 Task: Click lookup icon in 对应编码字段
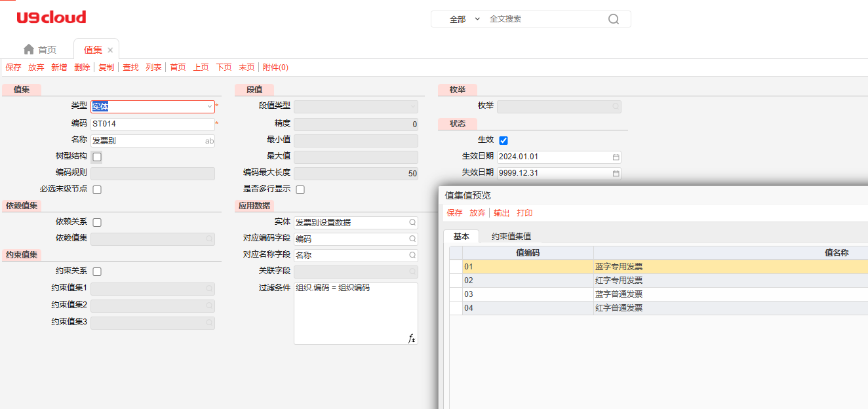click(x=412, y=239)
